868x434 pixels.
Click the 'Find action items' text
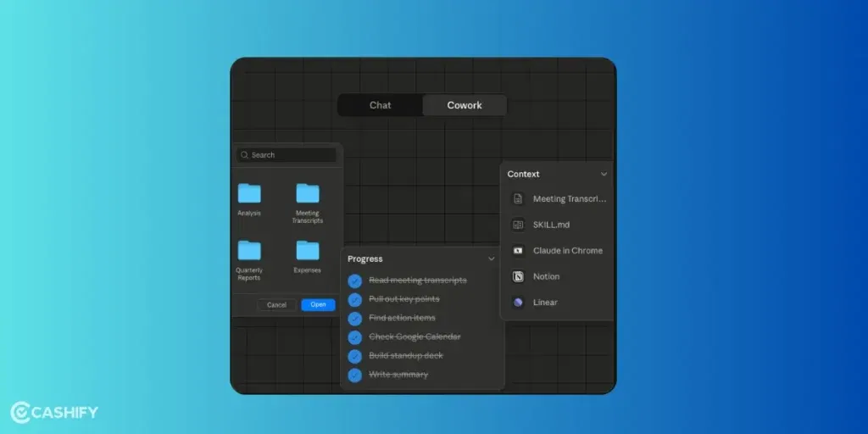coord(402,319)
